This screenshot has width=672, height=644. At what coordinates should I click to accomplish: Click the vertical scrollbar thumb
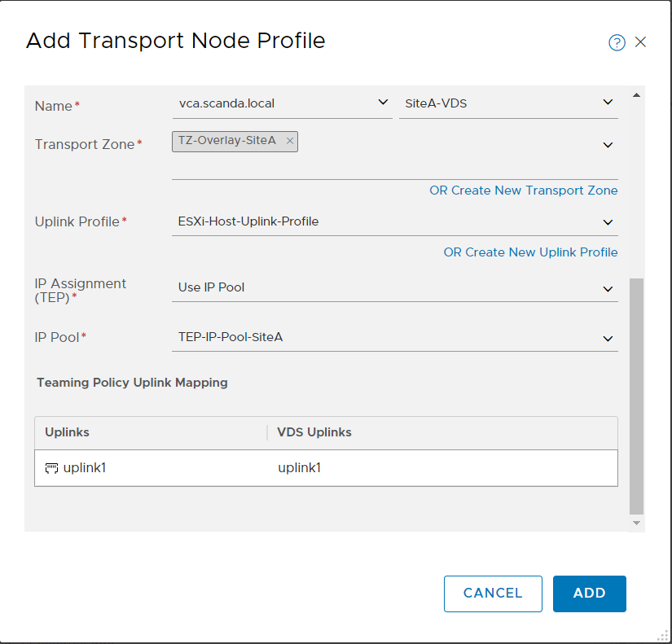coord(636,396)
